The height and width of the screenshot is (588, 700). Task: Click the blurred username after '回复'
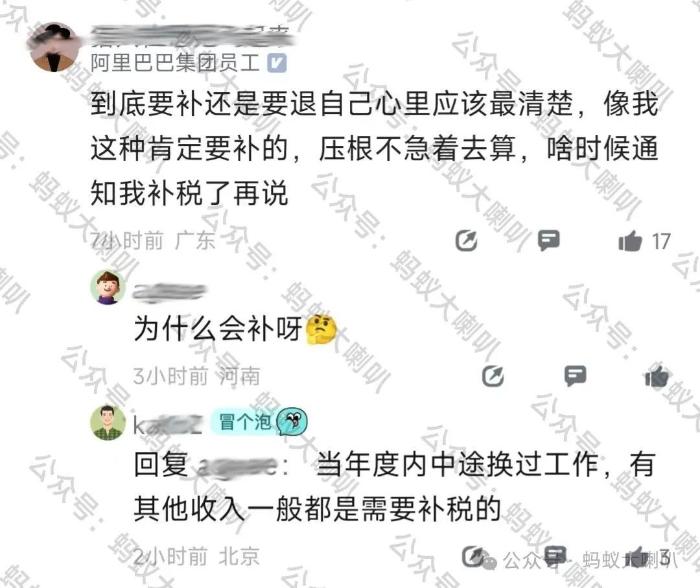238,465
